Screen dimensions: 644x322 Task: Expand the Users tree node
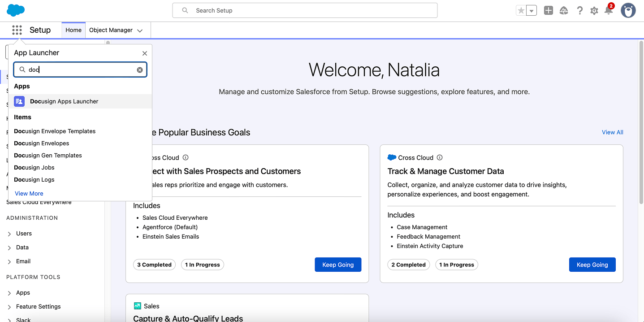click(9, 234)
